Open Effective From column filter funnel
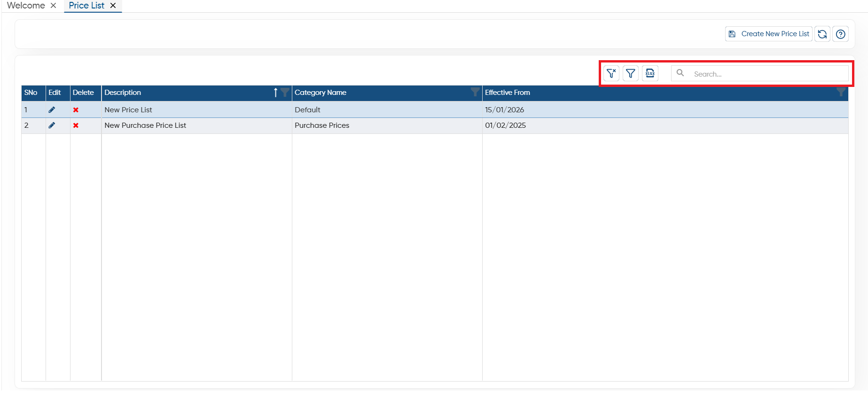The width and height of the screenshot is (868, 398). click(841, 92)
